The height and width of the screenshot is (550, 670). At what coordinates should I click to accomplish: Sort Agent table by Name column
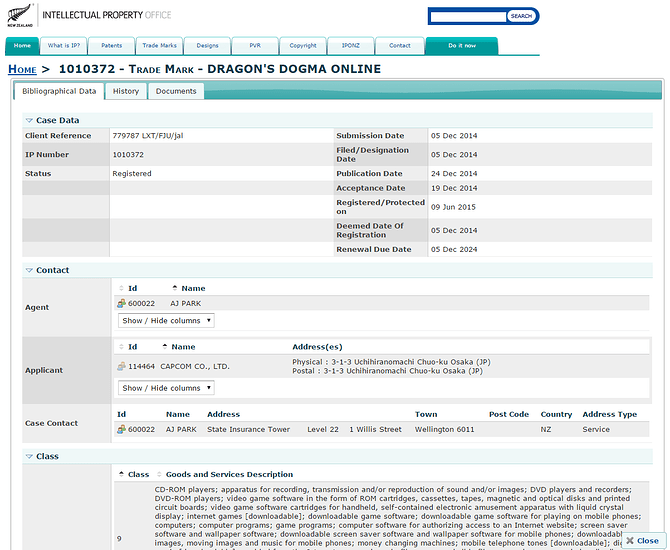[x=188, y=288]
